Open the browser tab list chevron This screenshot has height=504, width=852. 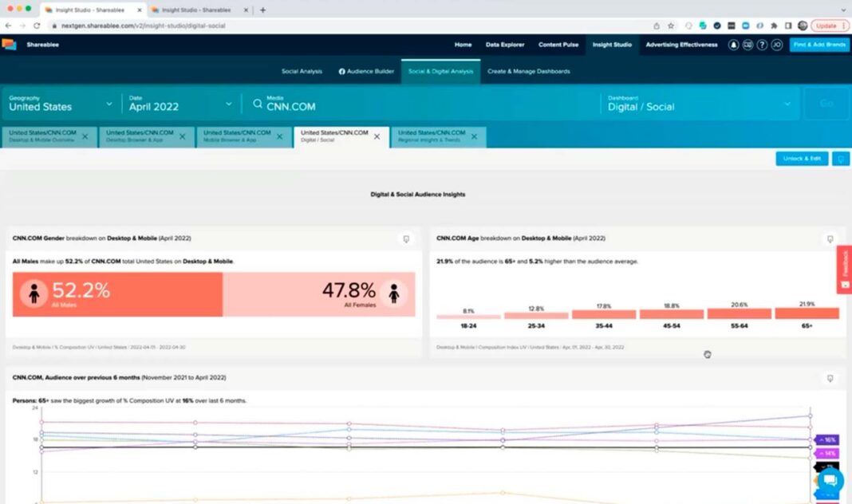point(842,10)
